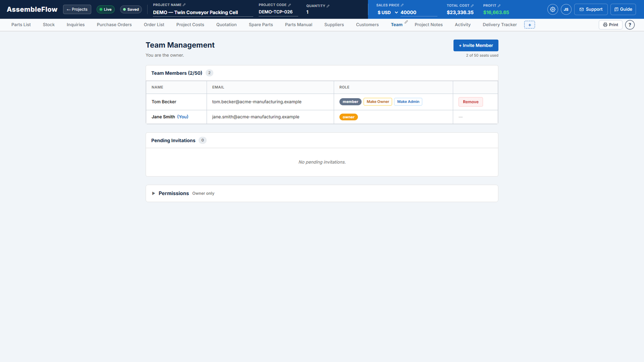Click the DEMO-TCP-026 project code field

278,12
